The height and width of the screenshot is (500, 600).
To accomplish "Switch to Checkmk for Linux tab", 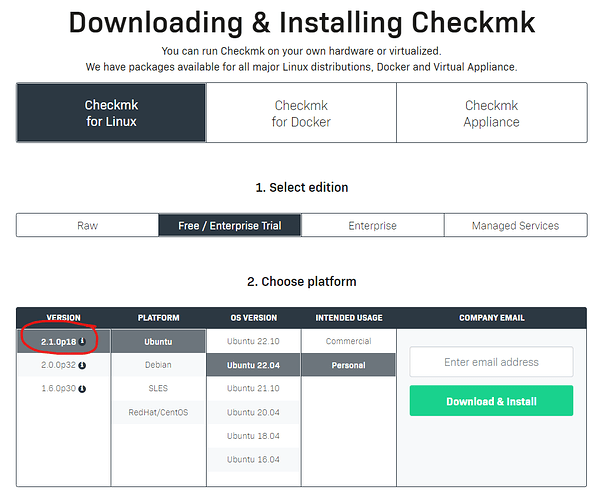I will point(111,113).
